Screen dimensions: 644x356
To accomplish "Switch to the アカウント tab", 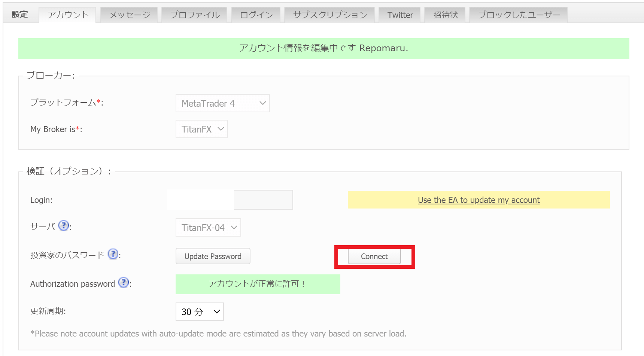I will point(68,15).
